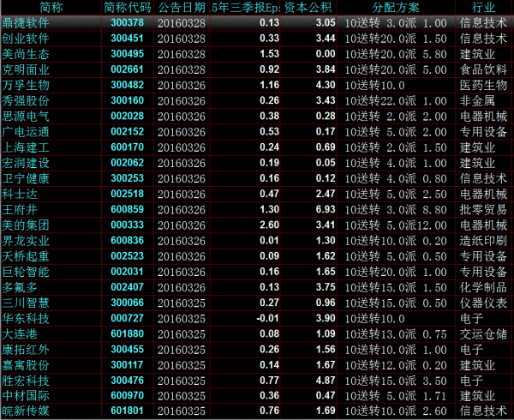
Task: Sort by the 简称 column header
Action: tap(51, 8)
